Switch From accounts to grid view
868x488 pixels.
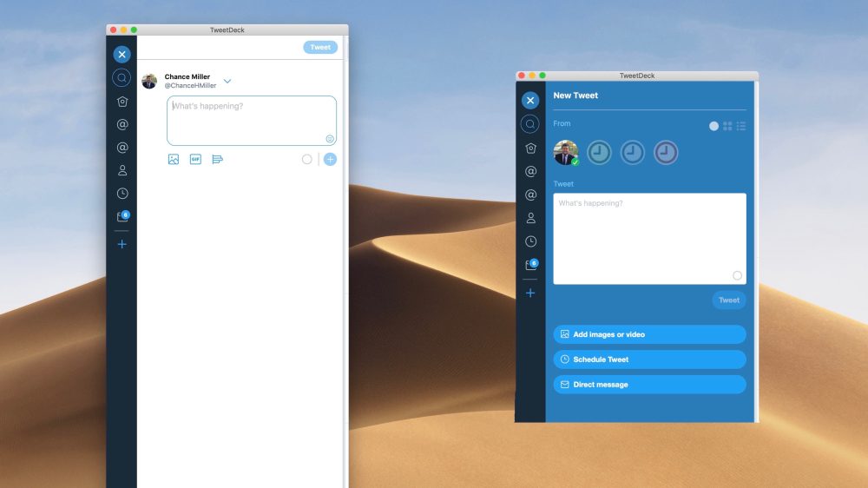727,126
